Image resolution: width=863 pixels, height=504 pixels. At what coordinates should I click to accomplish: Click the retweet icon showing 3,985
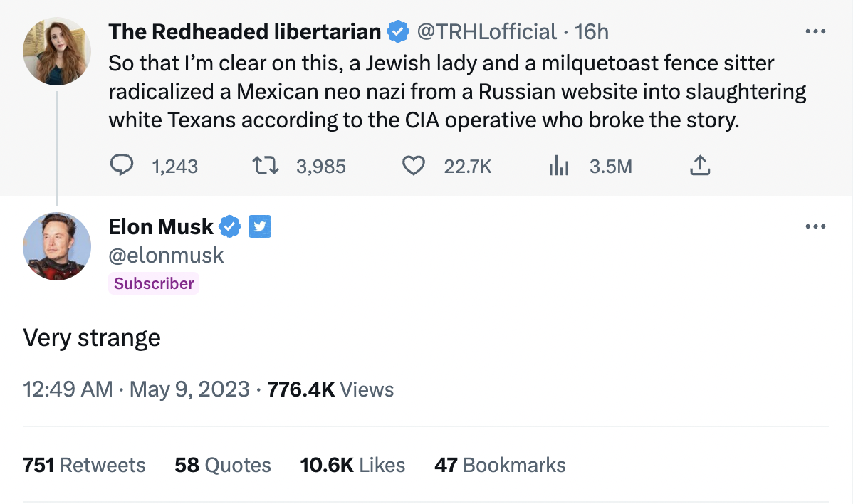(x=265, y=166)
